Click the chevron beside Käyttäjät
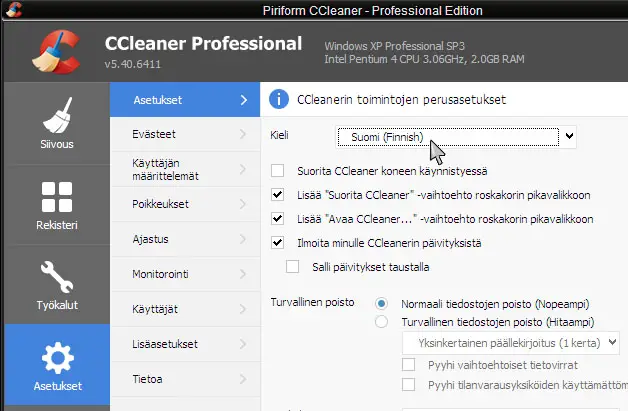This screenshot has height=411, width=628. click(243, 309)
